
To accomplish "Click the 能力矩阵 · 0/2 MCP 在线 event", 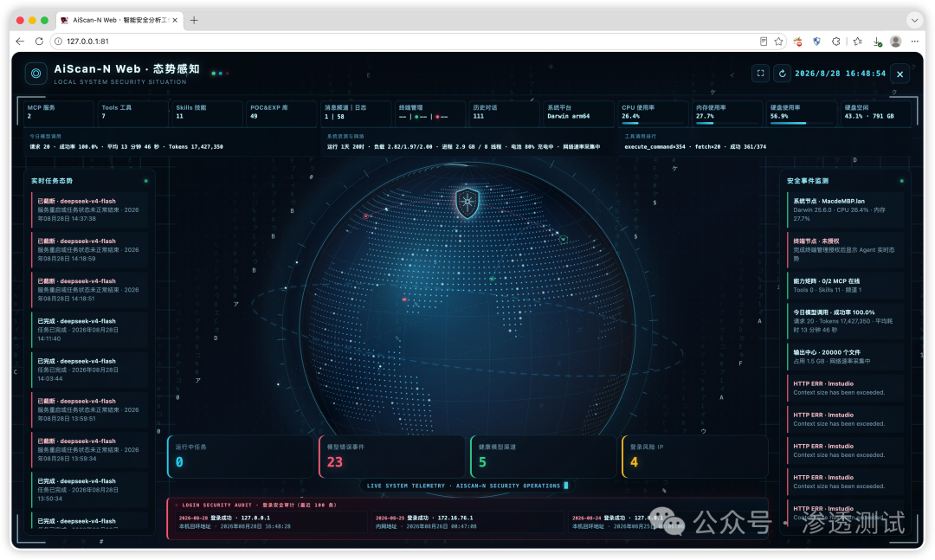I will [x=845, y=286].
